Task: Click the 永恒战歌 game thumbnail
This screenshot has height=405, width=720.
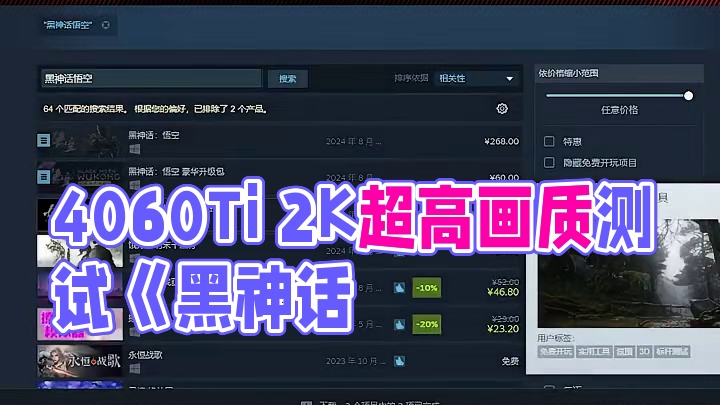Action: (80, 361)
